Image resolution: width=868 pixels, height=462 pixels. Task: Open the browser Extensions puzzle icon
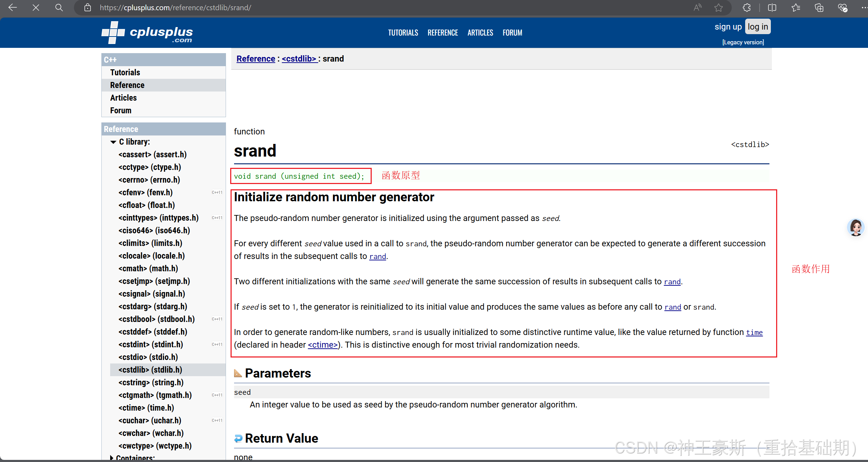pyautogui.click(x=747, y=7)
